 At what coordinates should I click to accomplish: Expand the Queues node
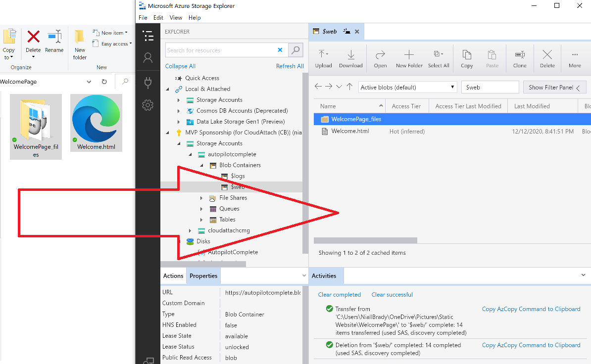click(201, 209)
